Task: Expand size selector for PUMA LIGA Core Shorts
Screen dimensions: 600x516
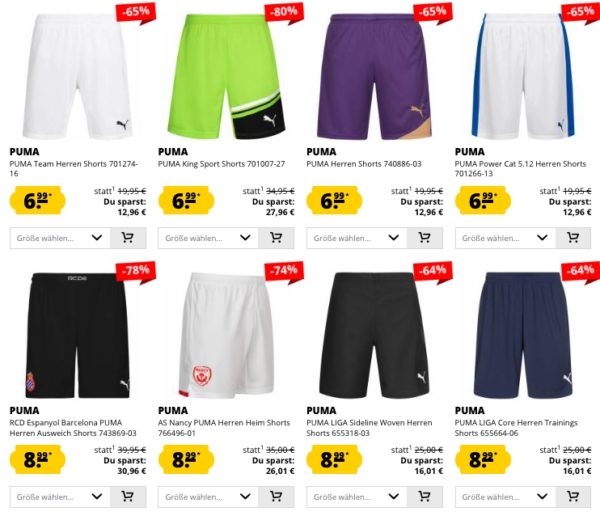Action: coord(505,497)
